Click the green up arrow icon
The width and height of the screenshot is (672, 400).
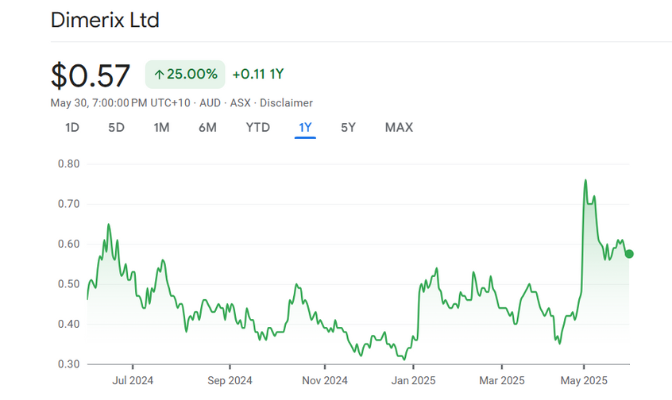coord(159,74)
